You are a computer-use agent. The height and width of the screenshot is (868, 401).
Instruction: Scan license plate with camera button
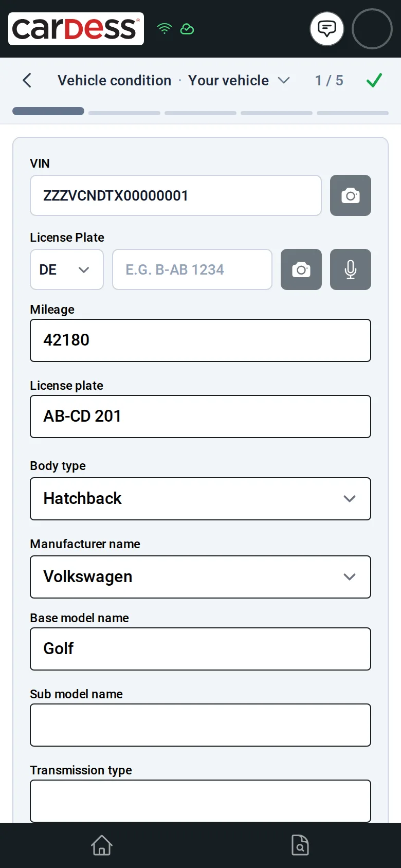coord(301,269)
